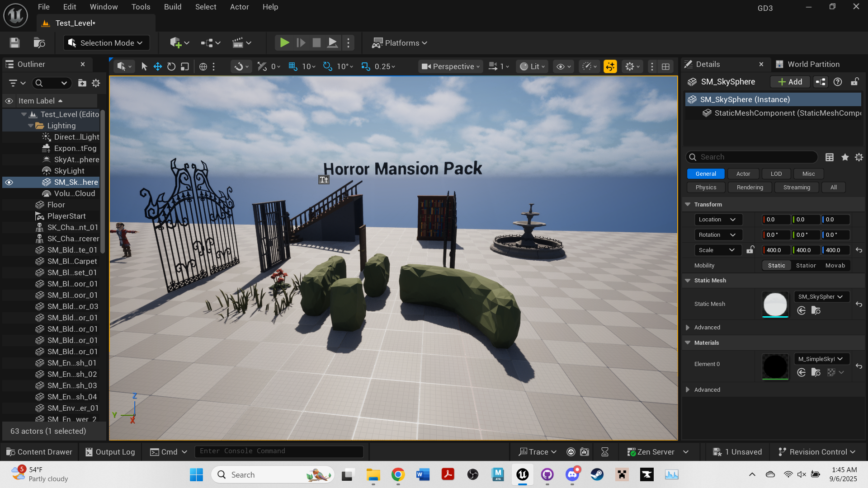Screen dimensions: 868x488
Task: Toggle scale snapping icon next to 0.25
Action: [x=366, y=66]
